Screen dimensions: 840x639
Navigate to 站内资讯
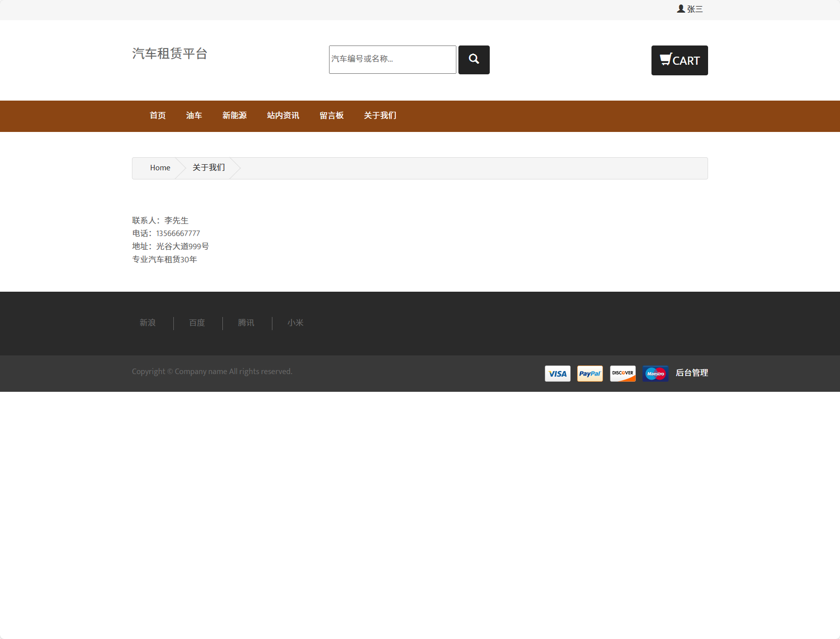pos(283,116)
